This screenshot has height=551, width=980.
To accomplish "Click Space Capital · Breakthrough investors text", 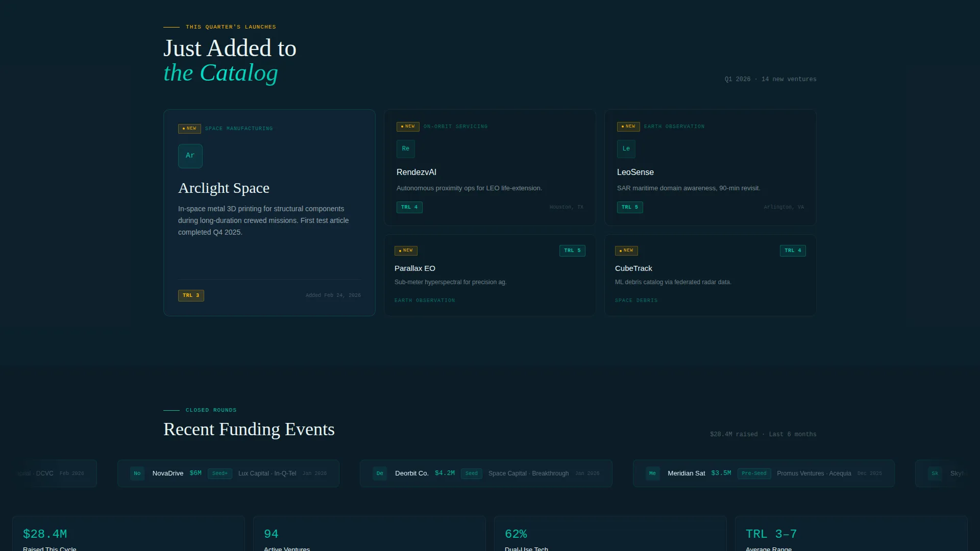I will click(x=529, y=473).
